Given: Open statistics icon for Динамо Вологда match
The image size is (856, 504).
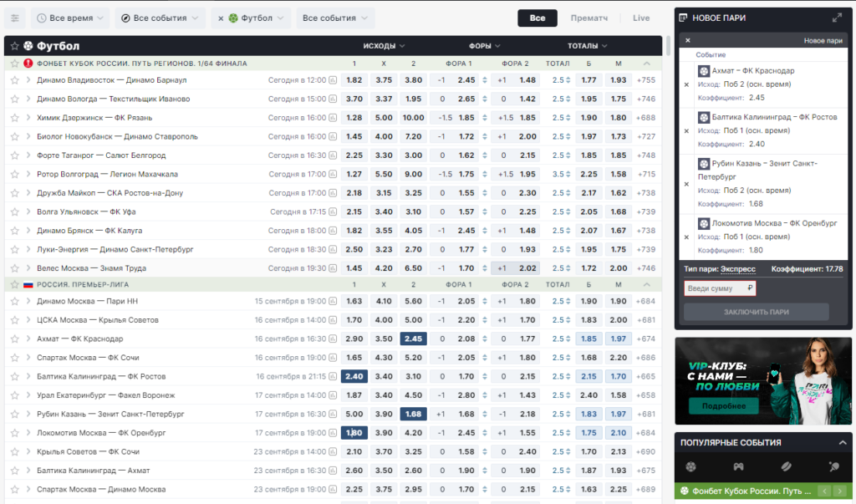Looking at the screenshot, I should tap(333, 99).
